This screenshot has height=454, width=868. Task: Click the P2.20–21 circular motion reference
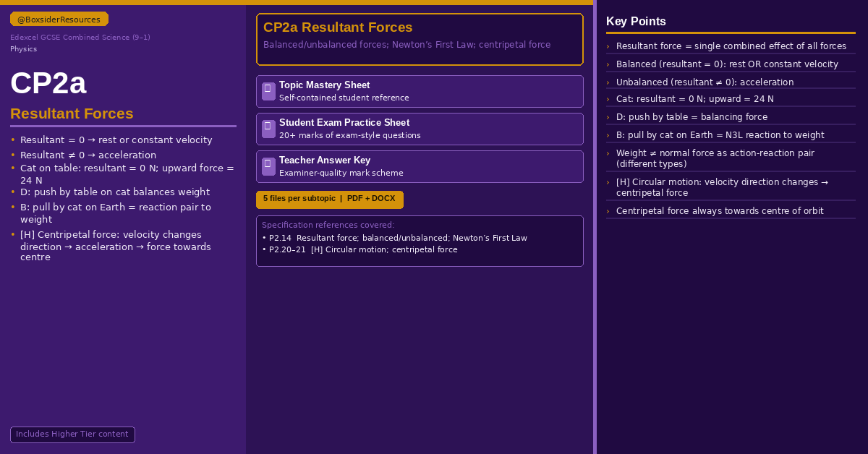pos(359,249)
